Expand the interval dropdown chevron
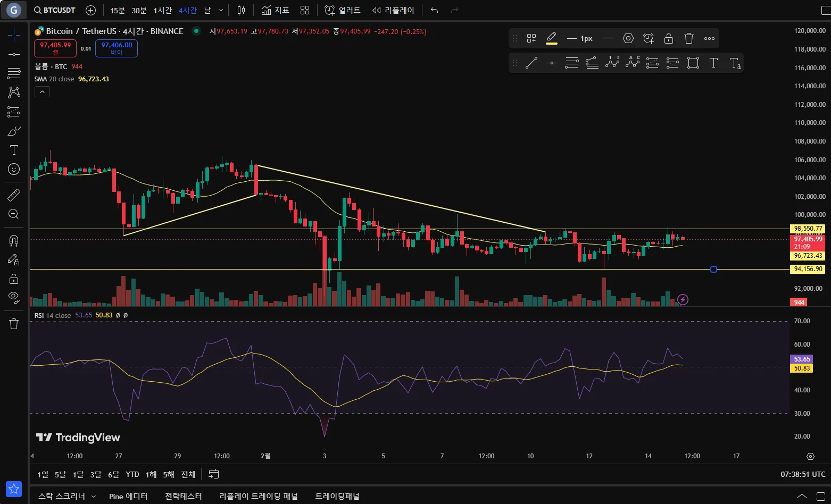Image resolution: width=831 pixels, height=504 pixels. click(221, 10)
